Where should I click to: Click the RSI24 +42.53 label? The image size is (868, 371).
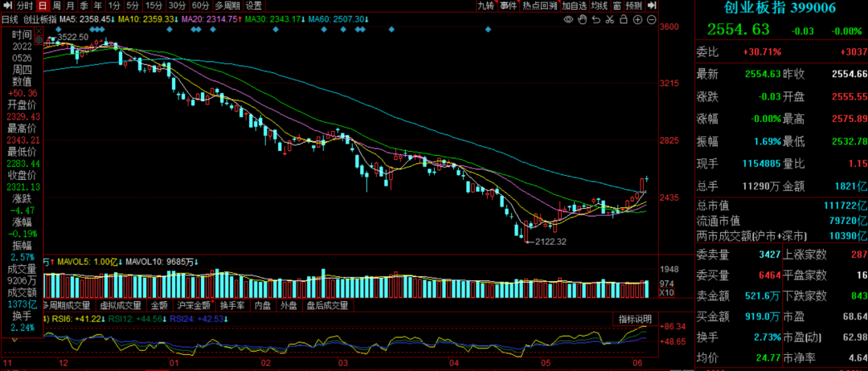pos(200,319)
